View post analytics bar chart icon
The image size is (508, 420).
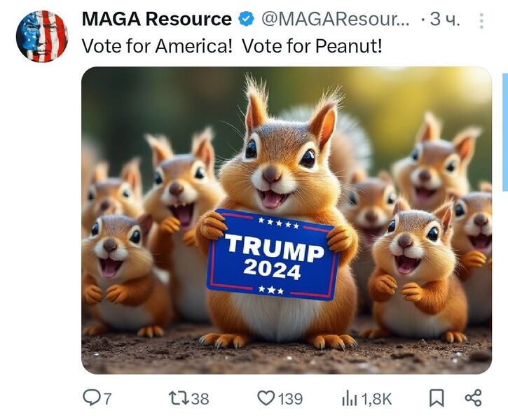tap(349, 398)
